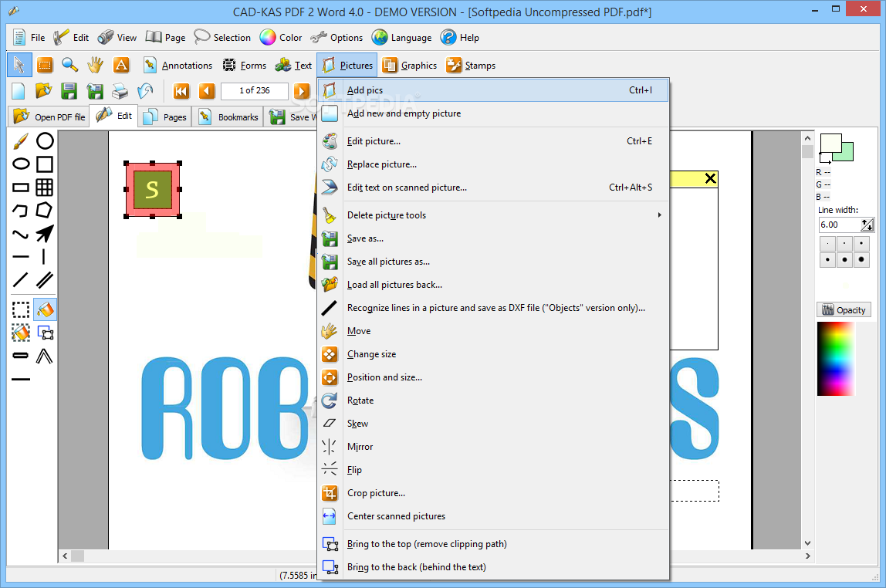886x588 pixels.
Task: Click the orange letter A text tool
Action: point(121,65)
